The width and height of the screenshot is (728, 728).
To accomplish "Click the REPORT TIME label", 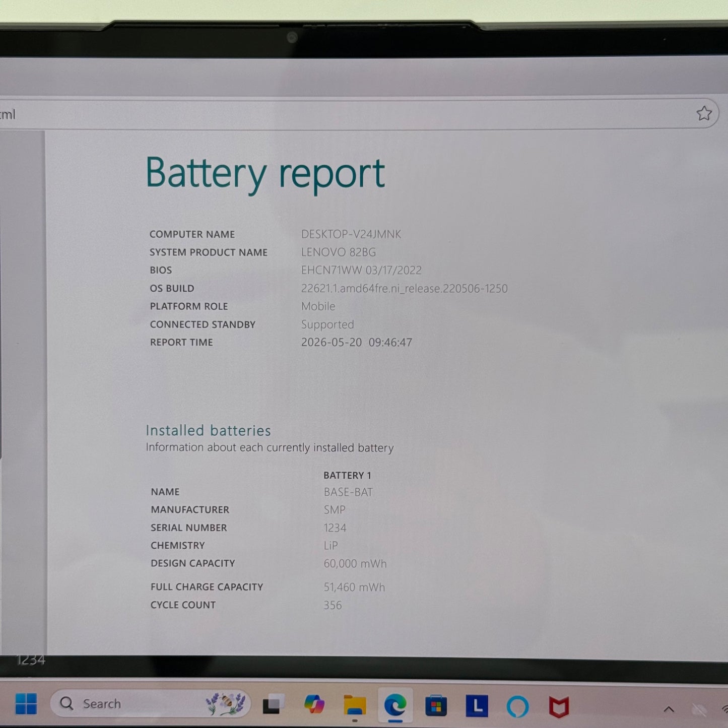I will (x=181, y=343).
